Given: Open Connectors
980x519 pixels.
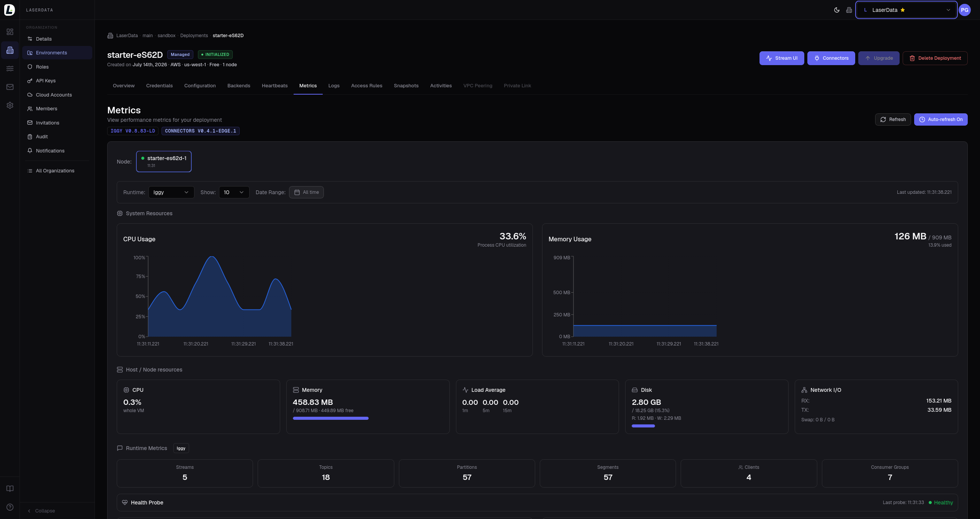Looking at the screenshot, I should pyautogui.click(x=831, y=58).
